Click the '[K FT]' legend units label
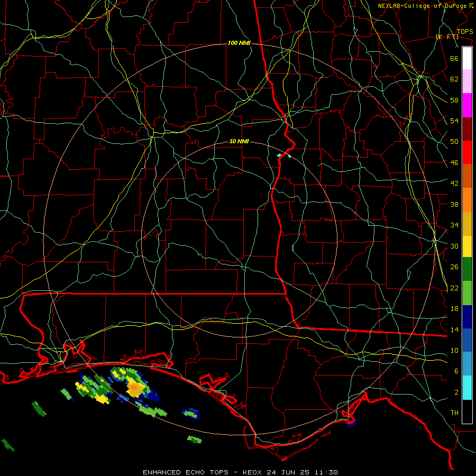Image resolution: width=476 pixels, height=476 pixels. [x=447, y=37]
